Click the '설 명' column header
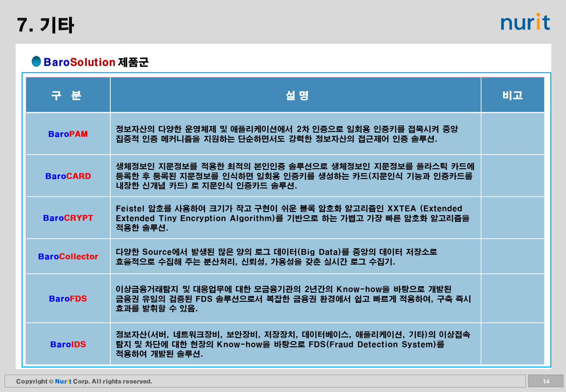The width and height of the screenshot is (566, 392). coord(296,95)
